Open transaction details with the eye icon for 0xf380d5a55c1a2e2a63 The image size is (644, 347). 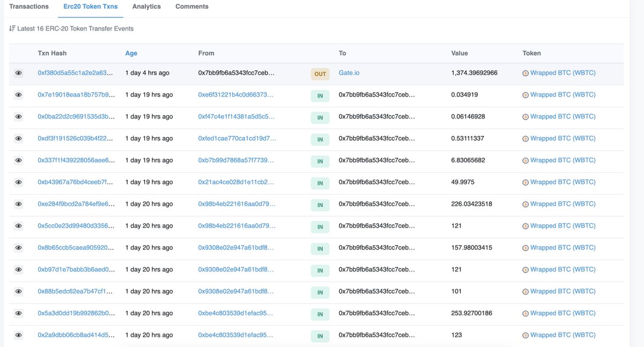tap(18, 73)
